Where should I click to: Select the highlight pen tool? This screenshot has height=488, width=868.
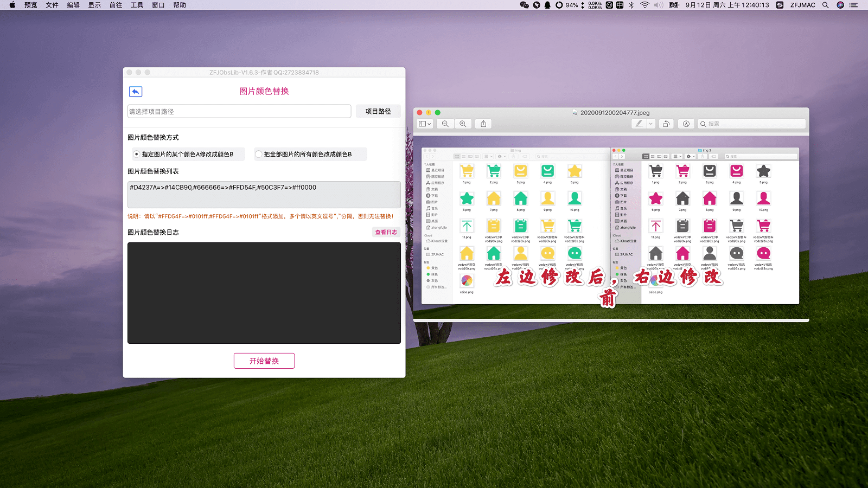click(639, 124)
